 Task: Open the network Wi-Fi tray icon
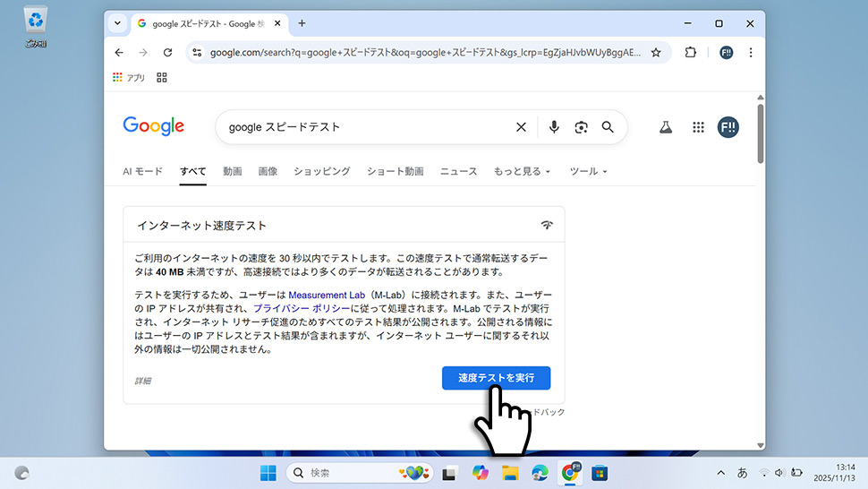[x=764, y=473]
